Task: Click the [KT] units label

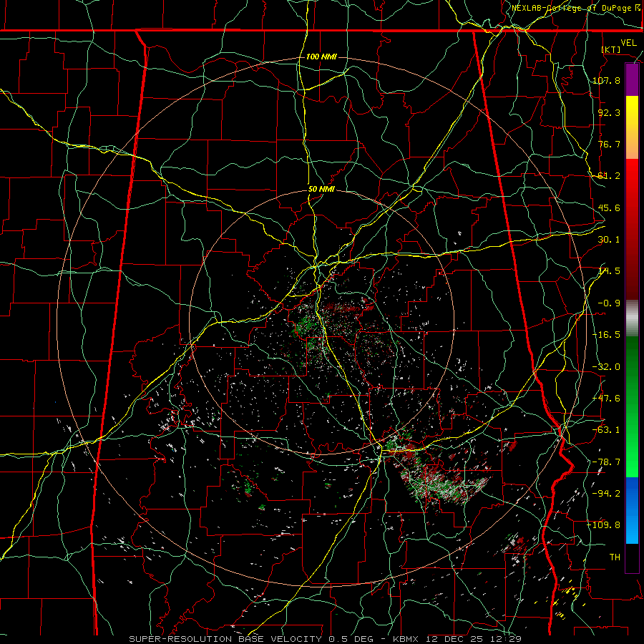Action: pyautogui.click(x=611, y=49)
